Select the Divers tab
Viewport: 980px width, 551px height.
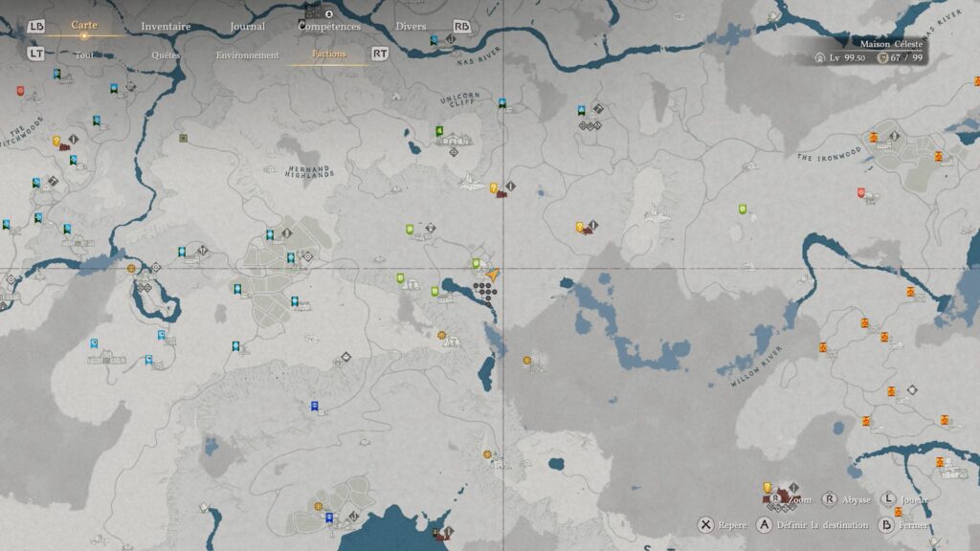411,27
